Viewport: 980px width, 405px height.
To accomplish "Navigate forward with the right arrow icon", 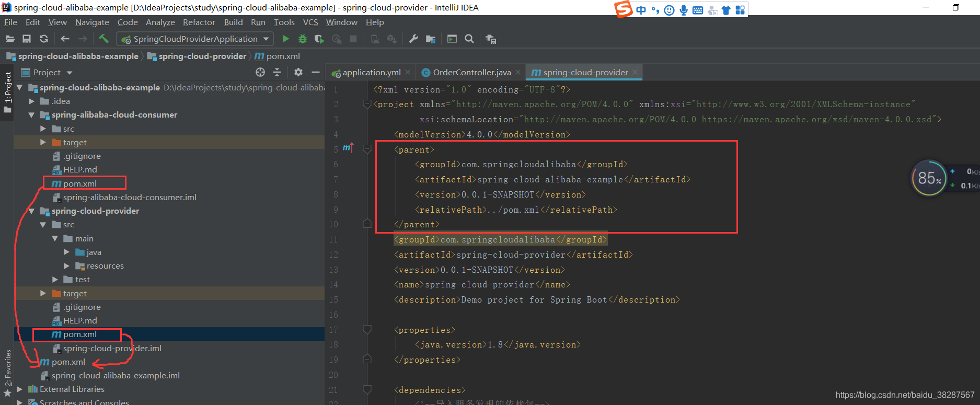I will 83,39.
